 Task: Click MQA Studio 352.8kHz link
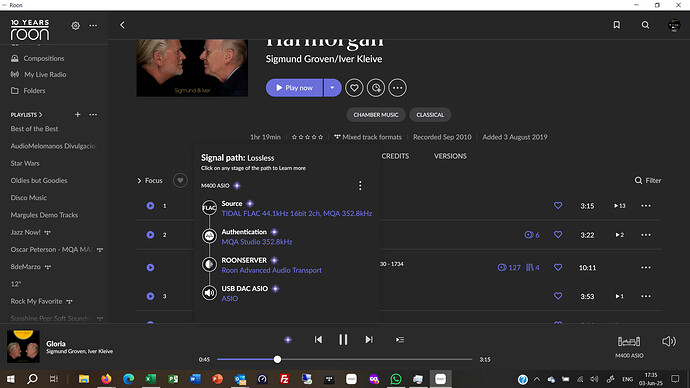tap(257, 242)
